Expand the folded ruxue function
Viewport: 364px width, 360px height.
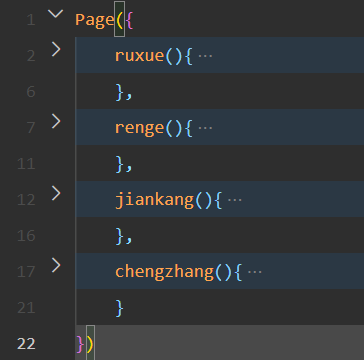click(56, 49)
